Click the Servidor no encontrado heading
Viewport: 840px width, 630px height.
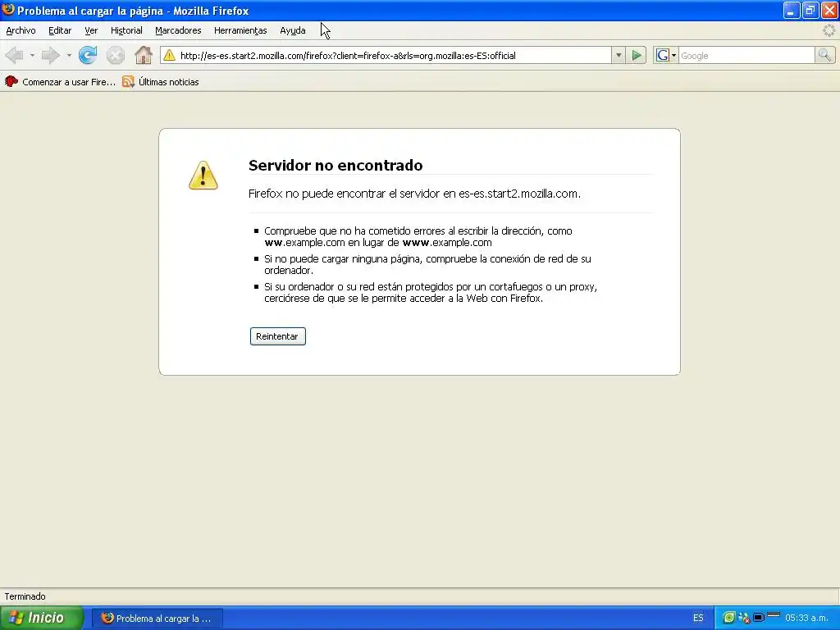point(336,165)
